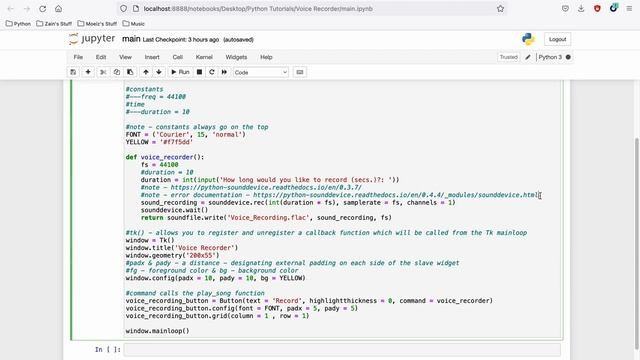Click the pencil edit icon beside Trusted
Image resolution: width=640 pixels, height=360 pixels.
point(528,57)
